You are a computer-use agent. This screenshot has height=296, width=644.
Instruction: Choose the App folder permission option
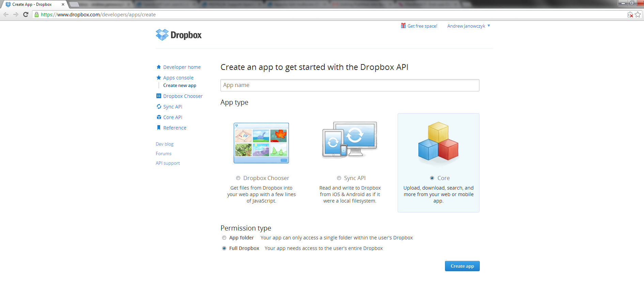(224, 238)
